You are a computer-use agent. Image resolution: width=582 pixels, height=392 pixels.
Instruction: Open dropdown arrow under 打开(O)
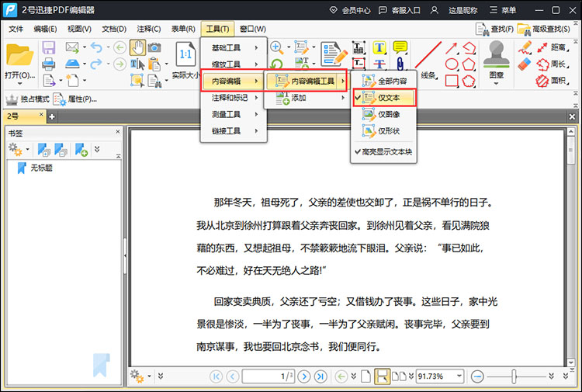click(20, 84)
